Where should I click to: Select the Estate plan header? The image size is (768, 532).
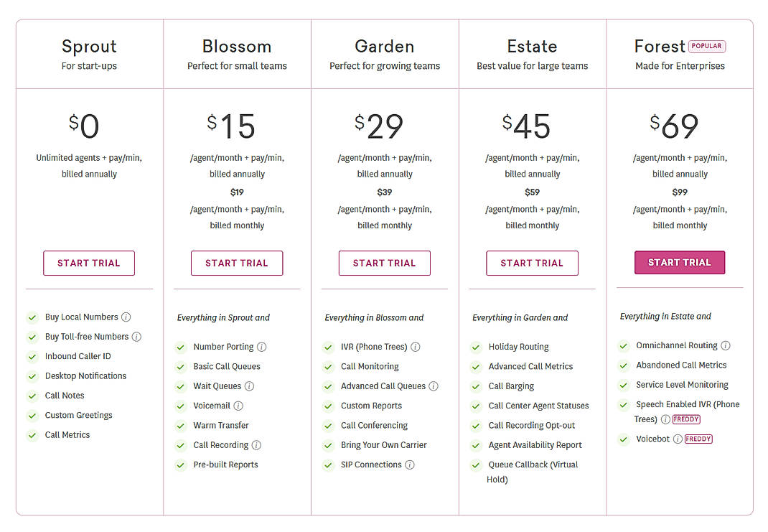tap(532, 45)
